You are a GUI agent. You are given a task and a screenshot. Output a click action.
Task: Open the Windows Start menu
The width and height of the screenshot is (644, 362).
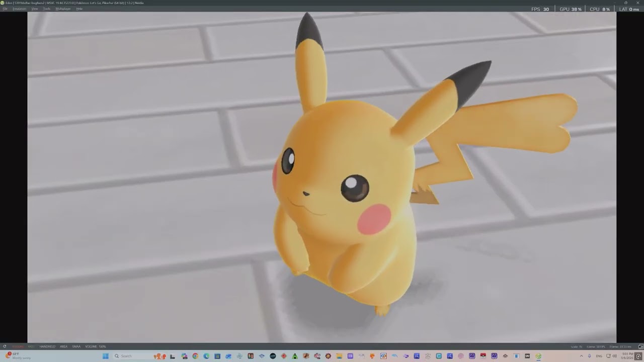click(106, 356)
